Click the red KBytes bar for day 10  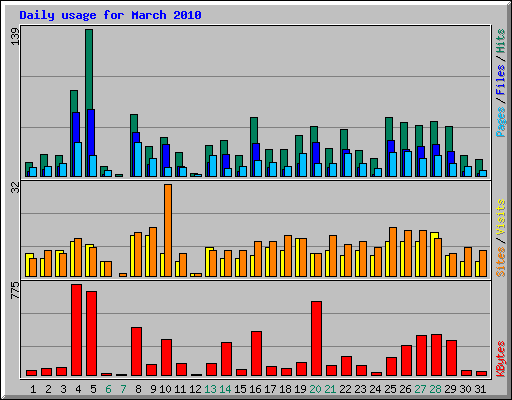[x=166, y=357]
